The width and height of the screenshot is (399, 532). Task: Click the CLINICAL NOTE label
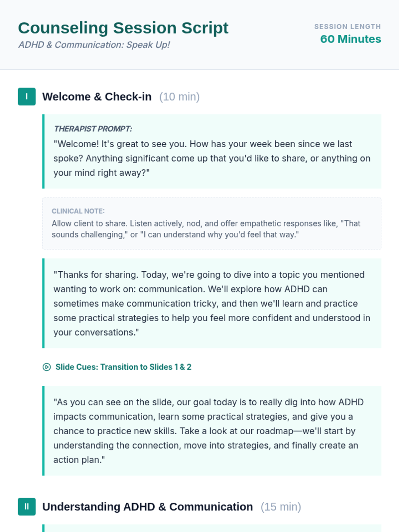click(78, 211)
